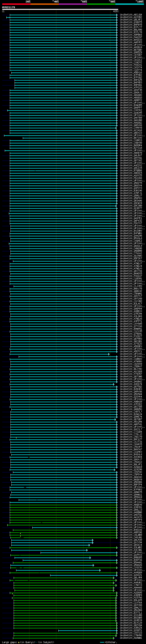Select the UniRef100_A7WQJ7 label
Screen dimensions: 146x644
pos(131,263)
